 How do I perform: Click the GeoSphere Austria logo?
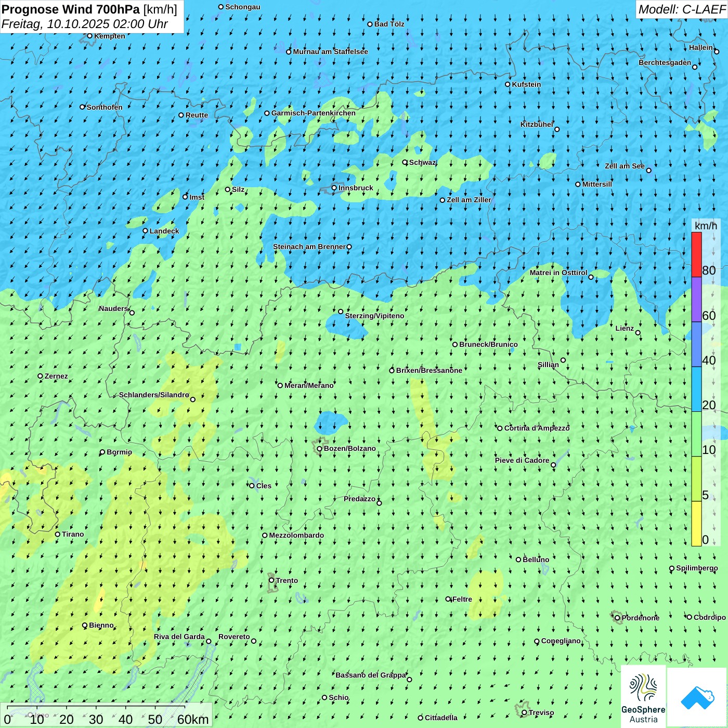point(643,696)
